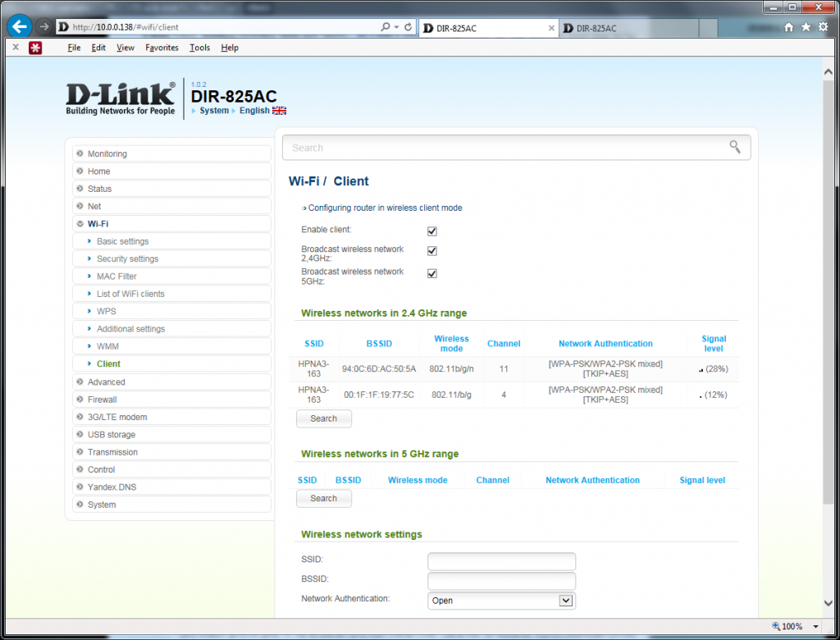Click the search magnifier icon in the search box
840x640 pixels.
(x=735, y=147)
